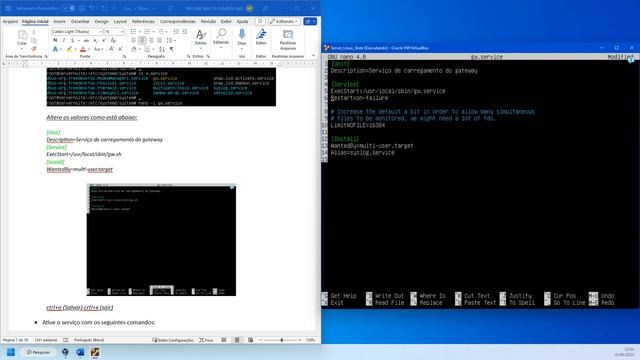
Task: Click the Bullets list icon
Action: (133, 31)
